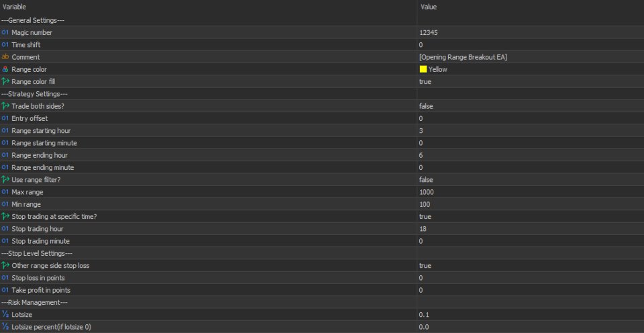This screenshot has height=333, width=644.
Task: Click the integer icon beside Entry offset
Action: [5, 118]
